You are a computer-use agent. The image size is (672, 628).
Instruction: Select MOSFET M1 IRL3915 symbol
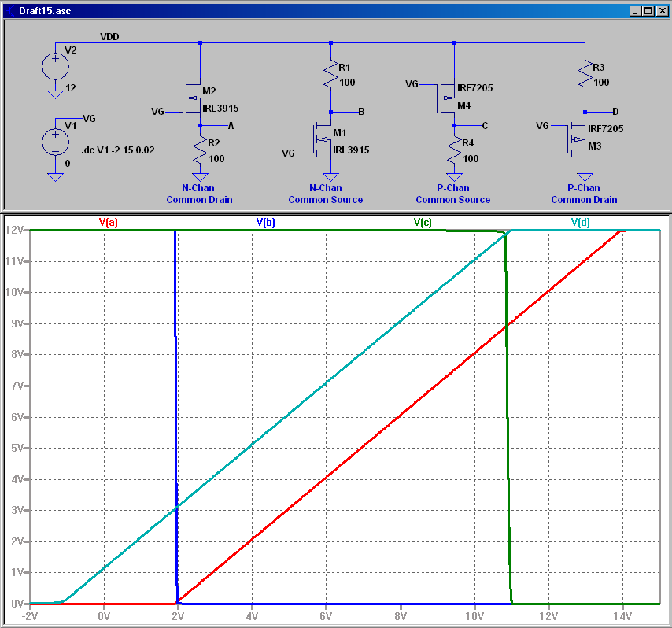point(323,139)
